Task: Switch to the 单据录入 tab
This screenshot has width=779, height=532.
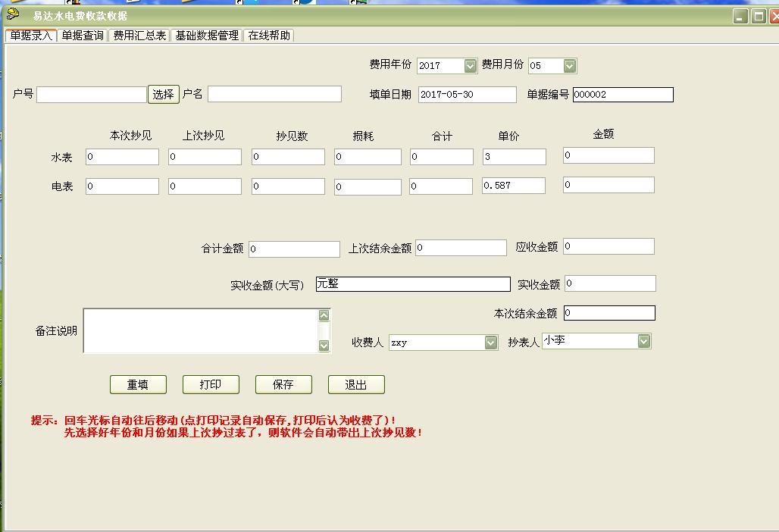Action: [x=31, y=36]
